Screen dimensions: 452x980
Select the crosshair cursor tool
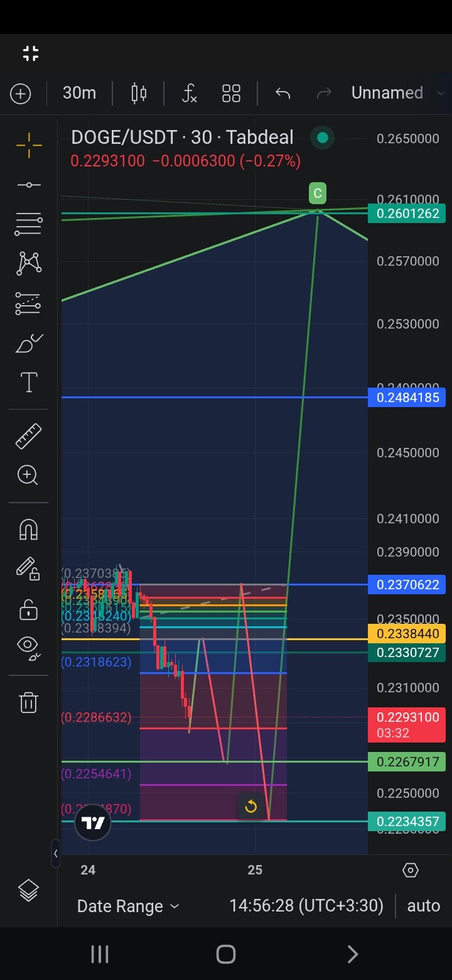[x=29, y=146]
